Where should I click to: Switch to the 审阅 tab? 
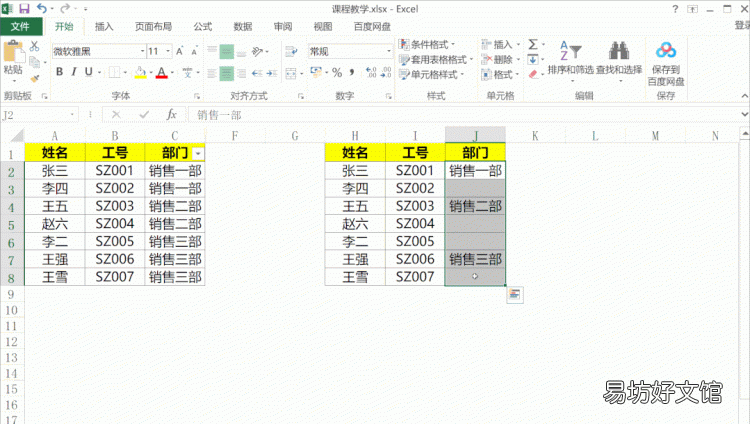tap(283, 26)
